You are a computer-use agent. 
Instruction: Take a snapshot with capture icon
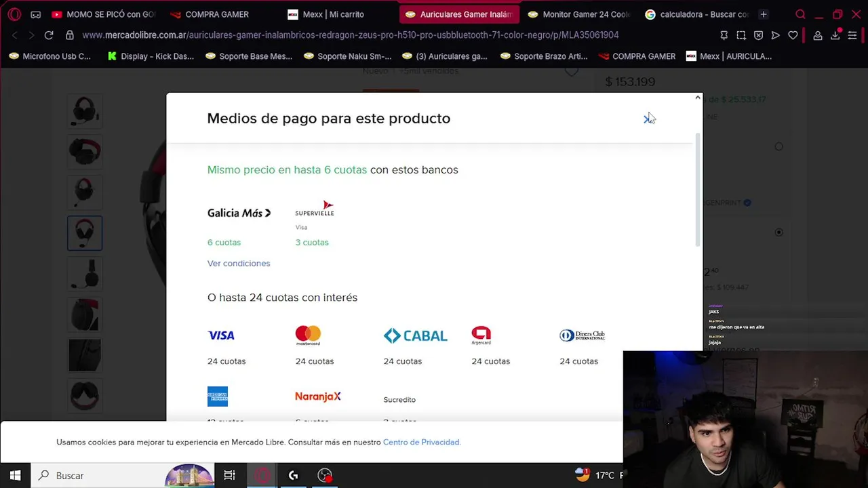(741, 35)
